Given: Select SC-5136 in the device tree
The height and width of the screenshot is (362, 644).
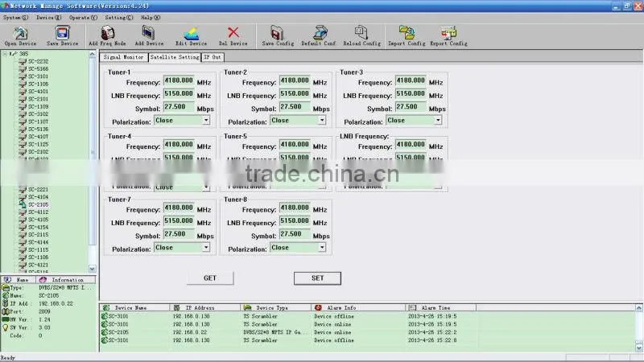Looking at the screenshot, I should coord(38,130).
